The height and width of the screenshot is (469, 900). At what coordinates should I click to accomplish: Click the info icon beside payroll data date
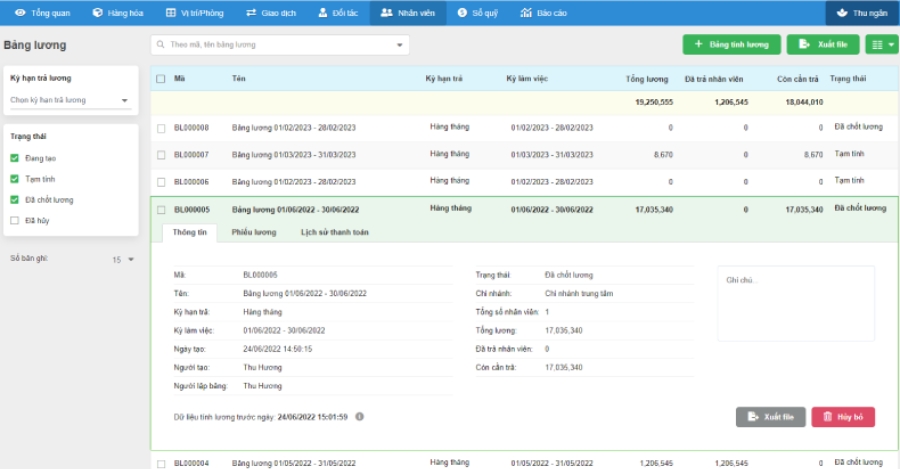point(359,416)
